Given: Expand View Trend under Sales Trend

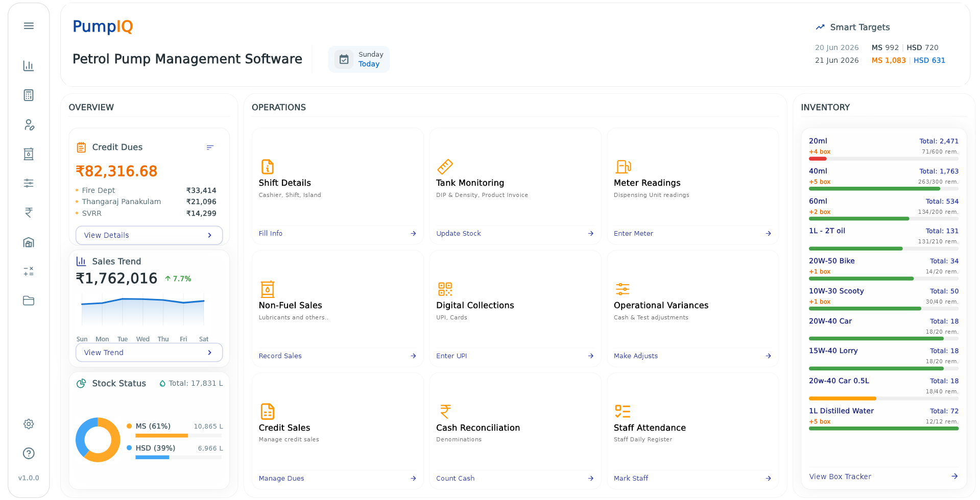Looking at the screenshot, I should [149, 353].
